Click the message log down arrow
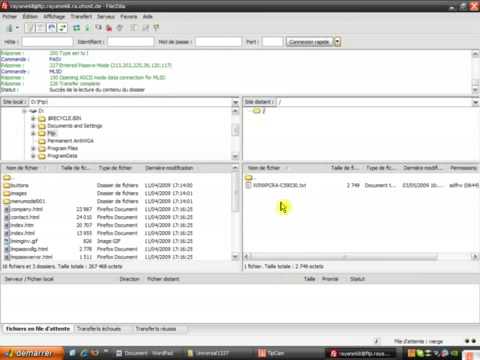 (x=476, y=90)
